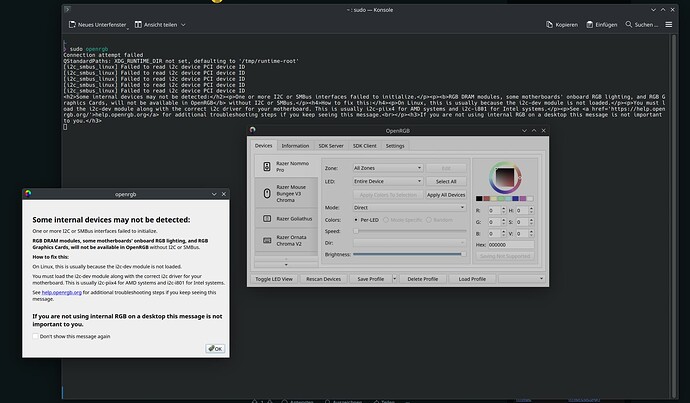
Task: Pick the magenta color swatch
Action: click(x=523, y=198)
